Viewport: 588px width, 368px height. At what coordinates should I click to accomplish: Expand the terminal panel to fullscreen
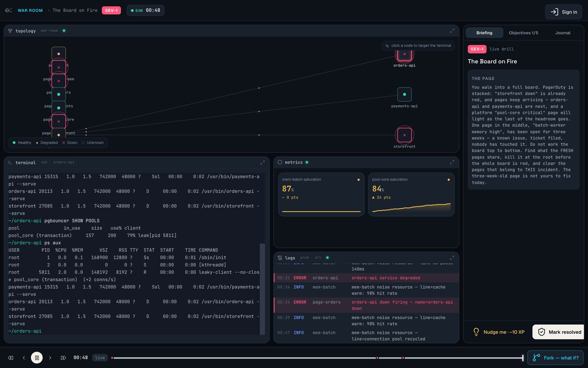(x=262, y=163)
